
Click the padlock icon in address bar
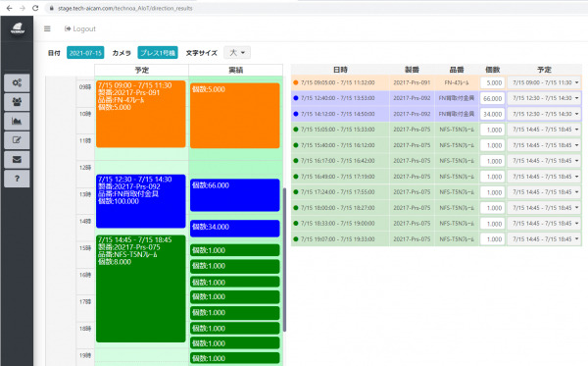[x=52, y=8]
